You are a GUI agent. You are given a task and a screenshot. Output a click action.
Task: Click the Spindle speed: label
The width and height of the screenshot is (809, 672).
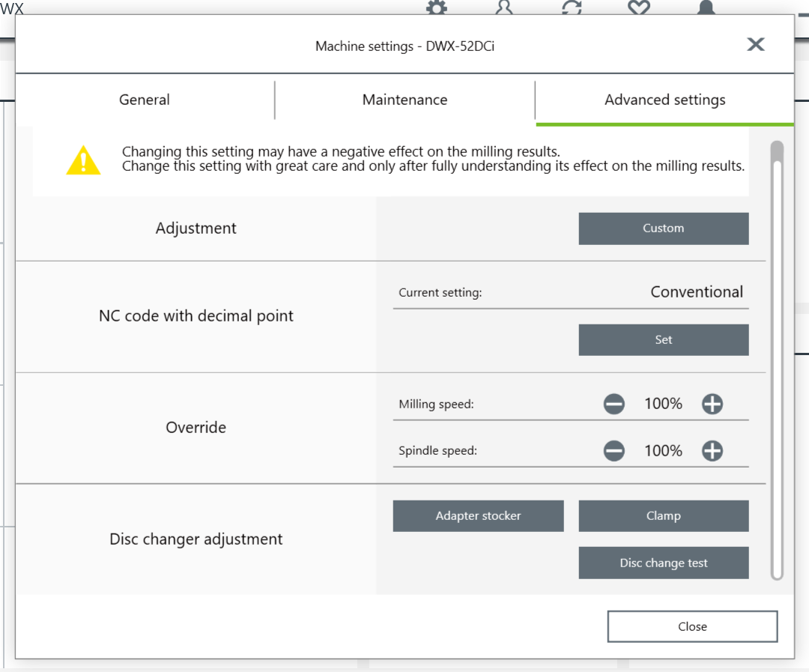(437, 450)
